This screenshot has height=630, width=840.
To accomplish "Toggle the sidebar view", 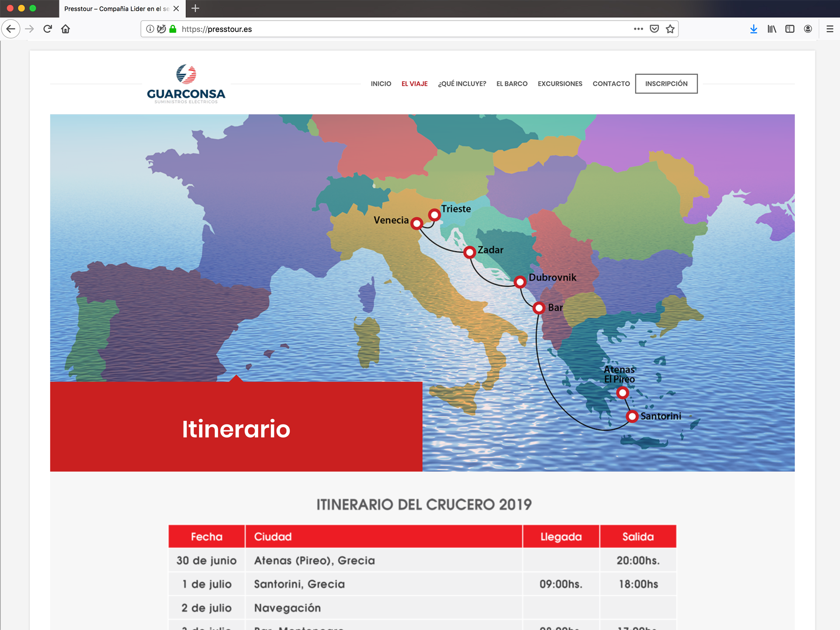I will [790, 29].
